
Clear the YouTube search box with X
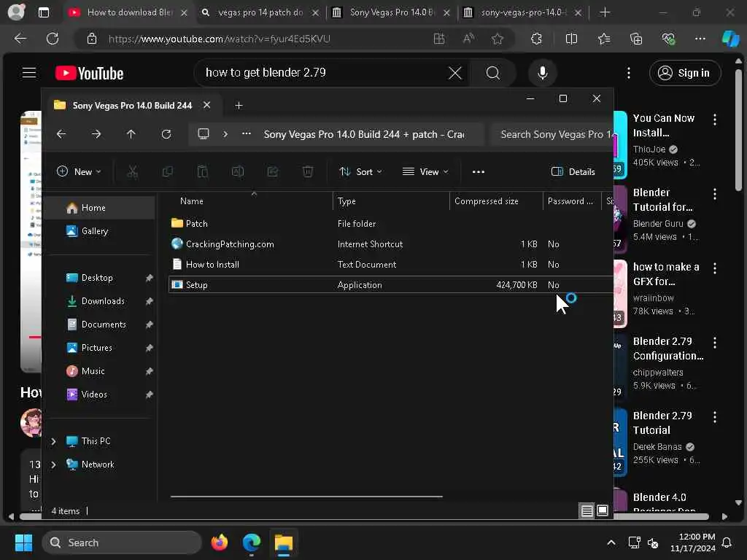(455, 73)
